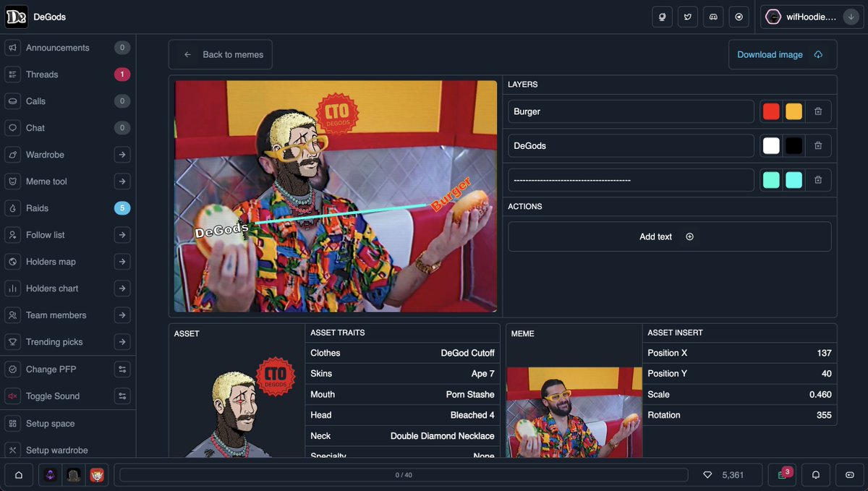This screenshot has height=491, width=868.
Task: Delete the DeGods layer with trash icon
Action: [x=818, y=145]
